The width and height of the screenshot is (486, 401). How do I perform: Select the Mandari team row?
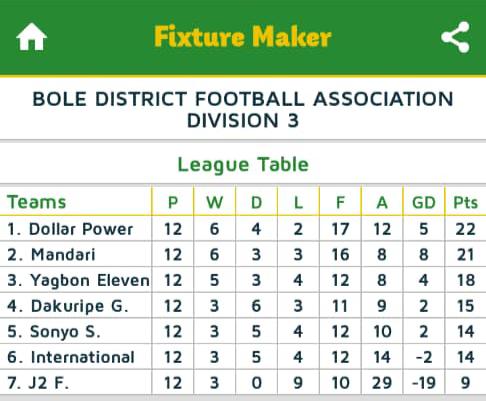[243, 254]
